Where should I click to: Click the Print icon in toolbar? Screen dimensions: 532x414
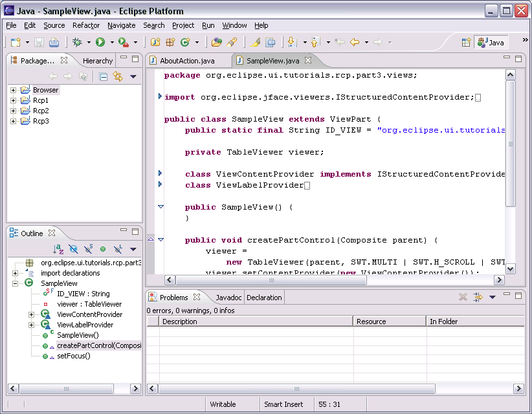[x=54, y=43]
